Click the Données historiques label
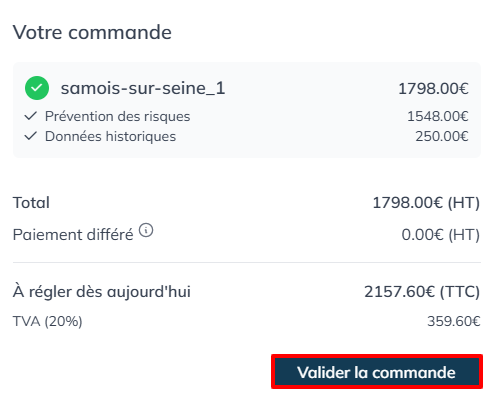 [x=110, y=136]
